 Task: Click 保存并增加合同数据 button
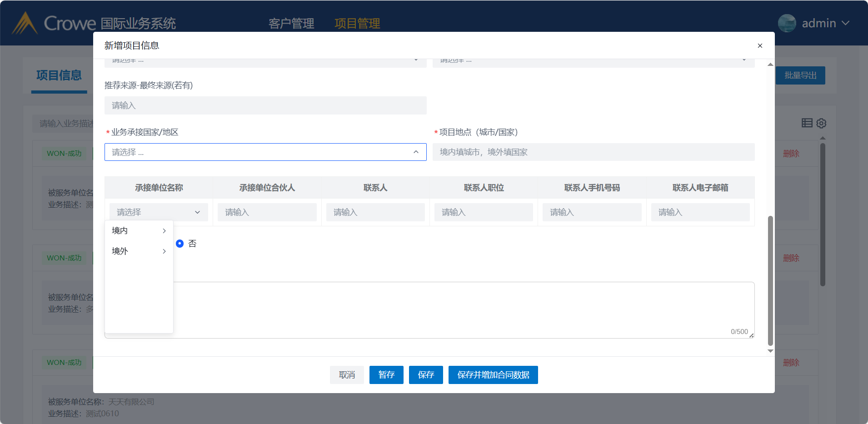[493, 375]
